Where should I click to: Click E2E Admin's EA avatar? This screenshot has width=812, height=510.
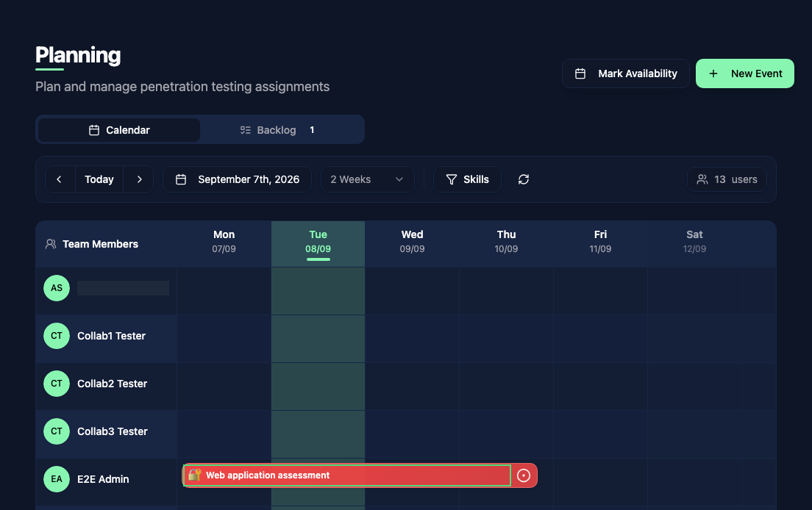(x=57, y=479)
